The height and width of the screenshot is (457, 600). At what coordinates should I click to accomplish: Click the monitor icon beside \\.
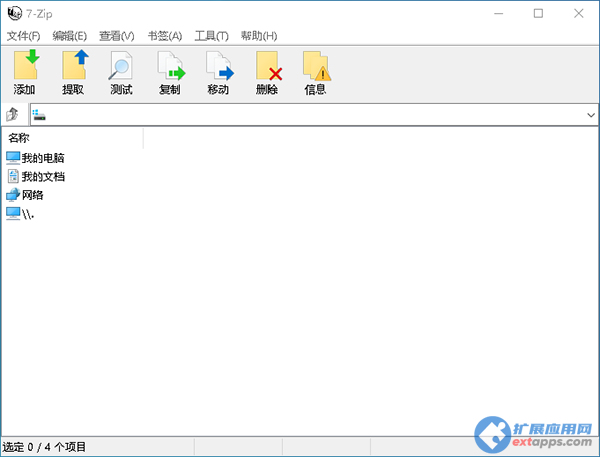point(13,214)
